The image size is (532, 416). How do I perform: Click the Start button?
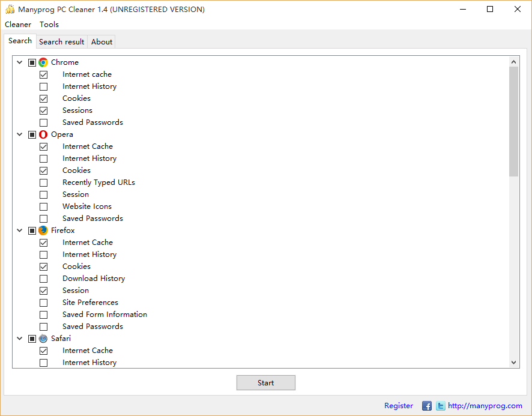point(265,383)
